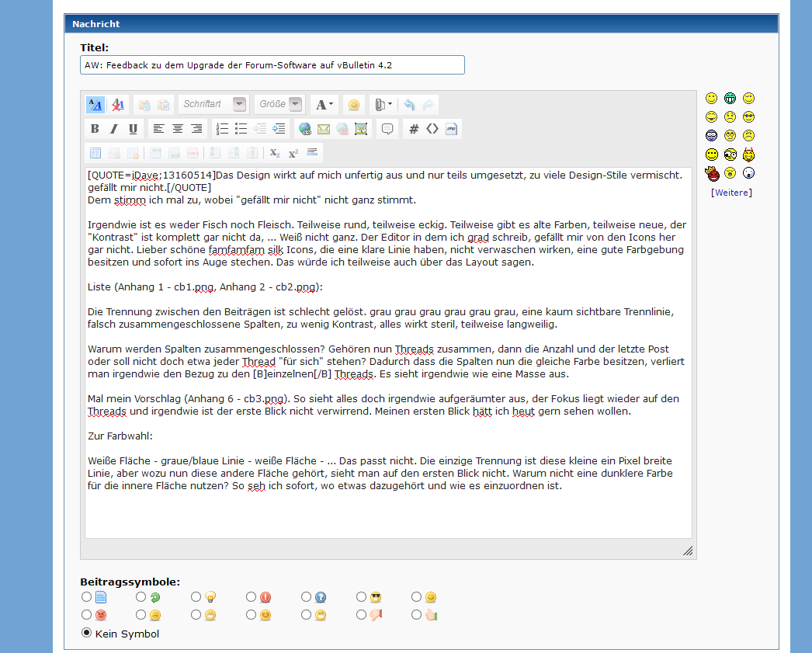Align text right
This screenshot has height=653, width=812.
(196, 129)
